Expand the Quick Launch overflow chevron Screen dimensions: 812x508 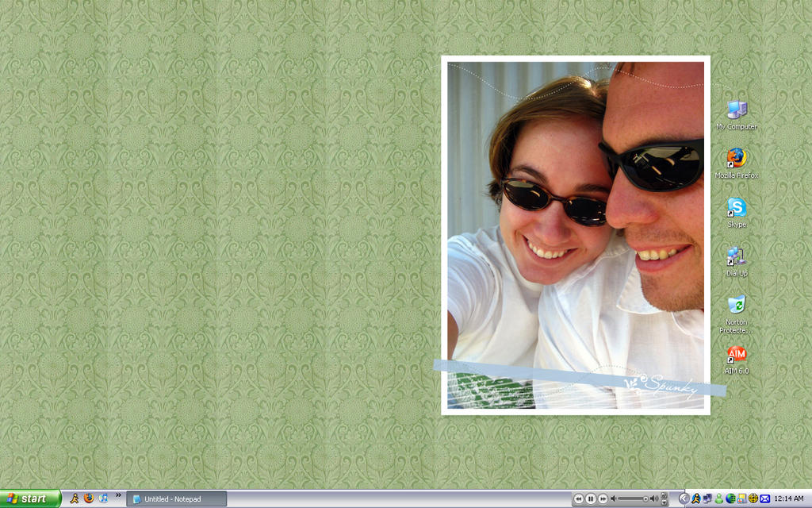[x=119, y=498]
